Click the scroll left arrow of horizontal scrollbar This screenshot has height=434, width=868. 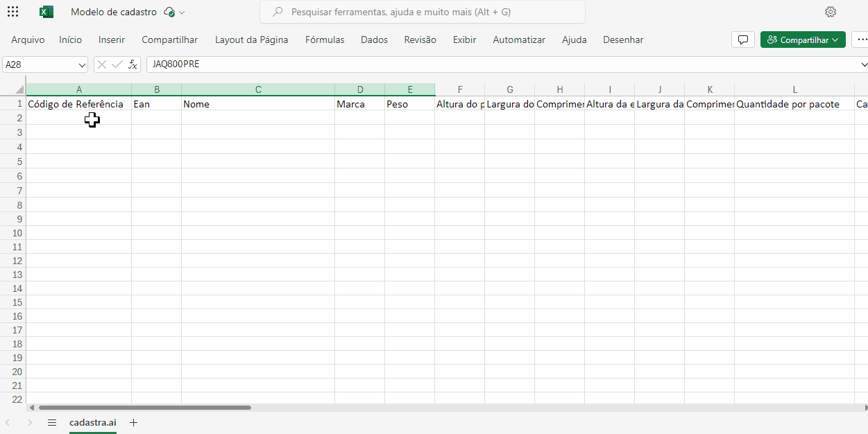click(x=31, y=408)
